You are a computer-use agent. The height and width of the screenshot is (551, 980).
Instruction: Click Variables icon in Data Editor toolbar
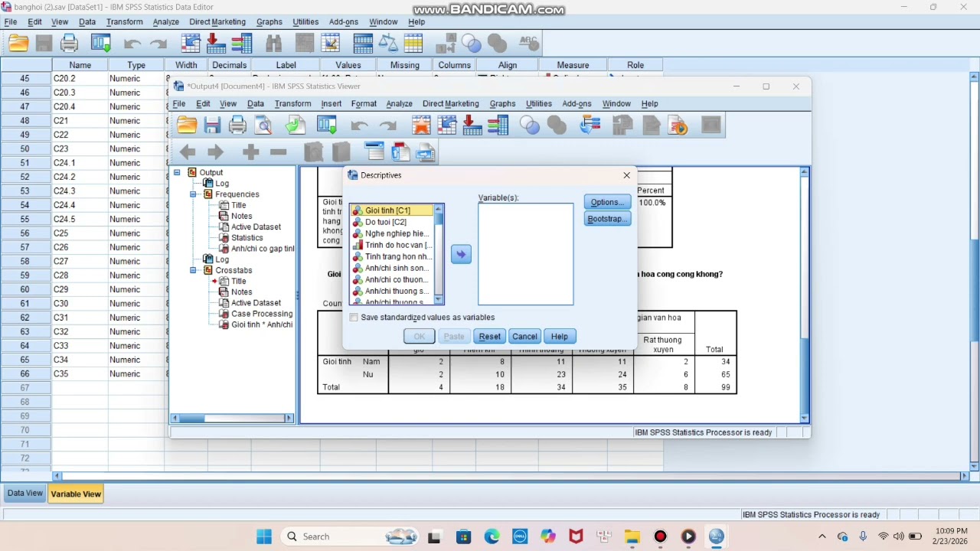pos(241,44)
